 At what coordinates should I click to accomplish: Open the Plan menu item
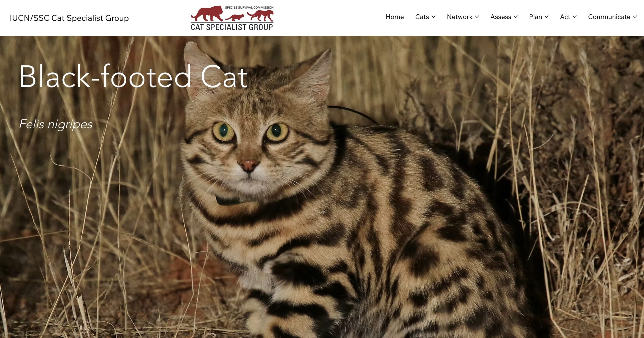pyautogui.click(x=536, y=17)
